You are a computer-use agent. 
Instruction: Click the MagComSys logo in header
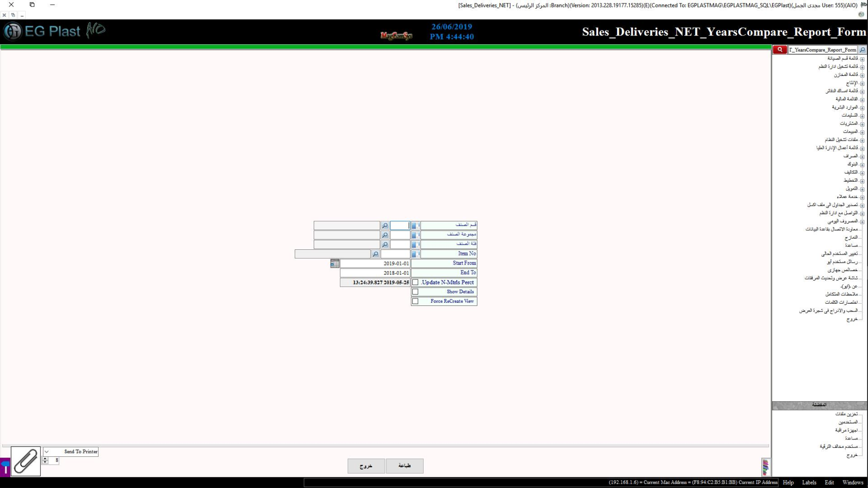point(396,36)
